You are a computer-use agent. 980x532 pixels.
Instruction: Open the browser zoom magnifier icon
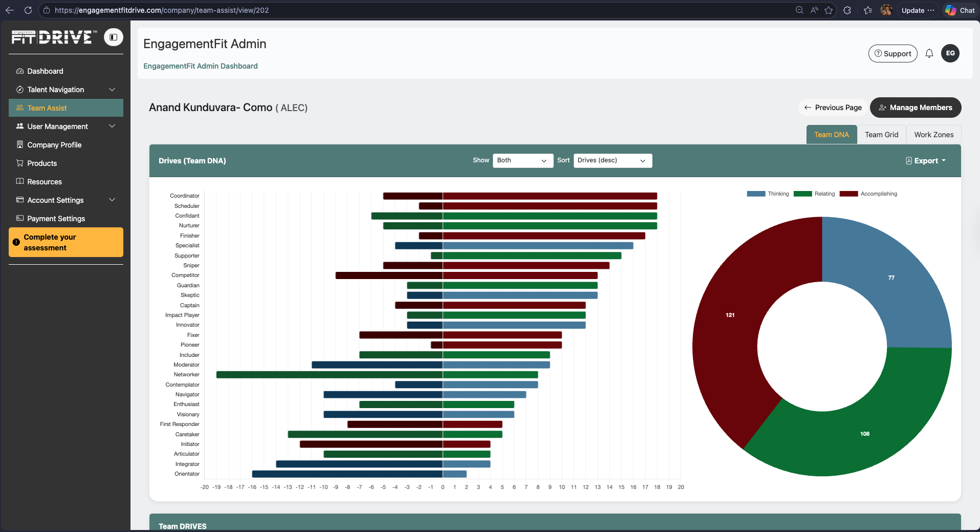pyautogui.click(x=799, y=10)
